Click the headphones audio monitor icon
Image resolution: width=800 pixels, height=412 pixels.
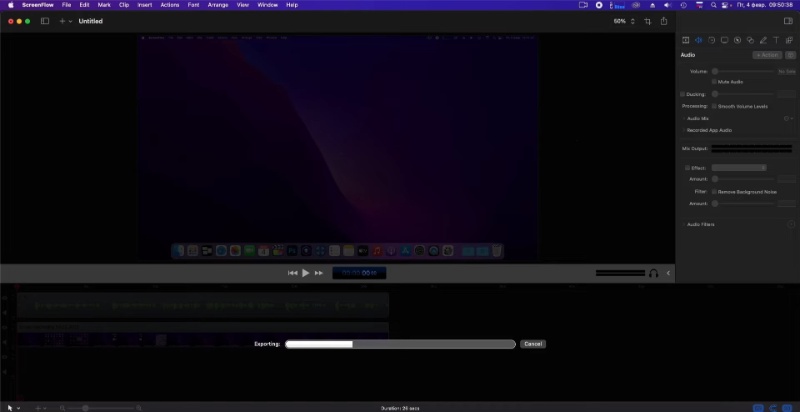[654, 273]
